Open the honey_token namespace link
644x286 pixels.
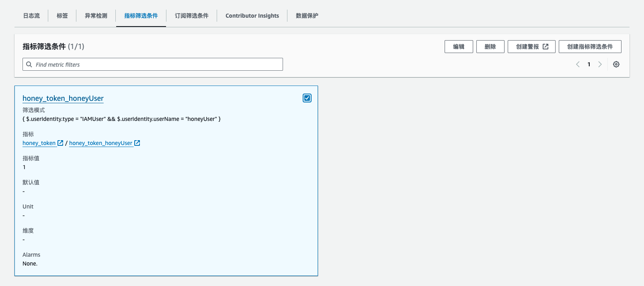click(x=39, y=143)
